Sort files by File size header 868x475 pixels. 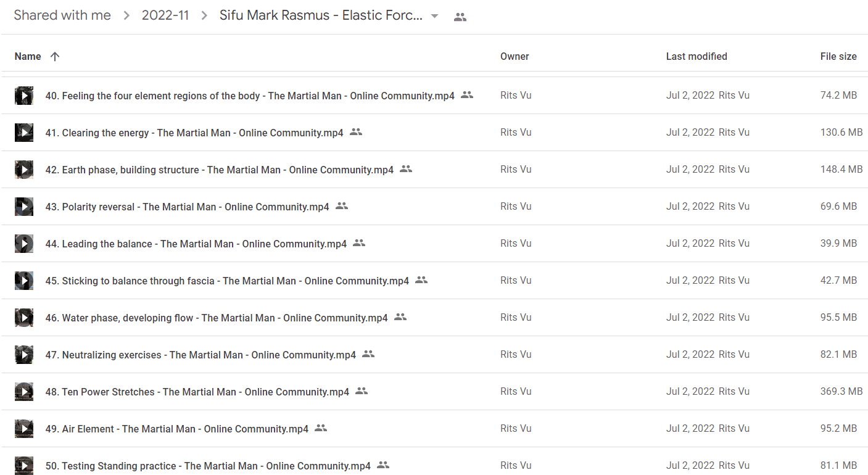838,56
